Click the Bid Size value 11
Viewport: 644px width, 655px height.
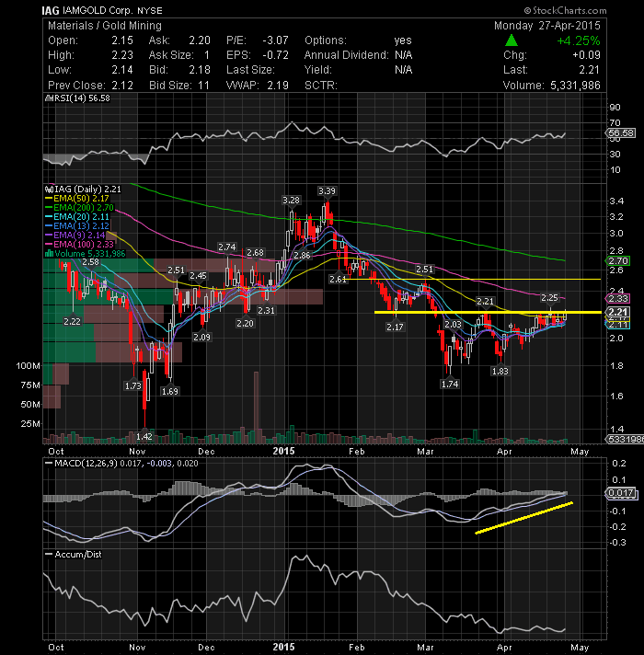pos(204,86)
